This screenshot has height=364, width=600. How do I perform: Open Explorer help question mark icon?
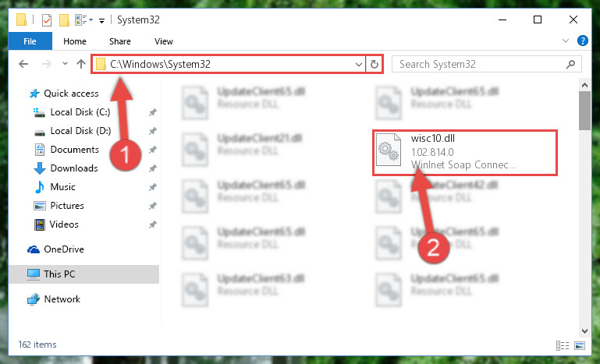click(x=582, y=41)
